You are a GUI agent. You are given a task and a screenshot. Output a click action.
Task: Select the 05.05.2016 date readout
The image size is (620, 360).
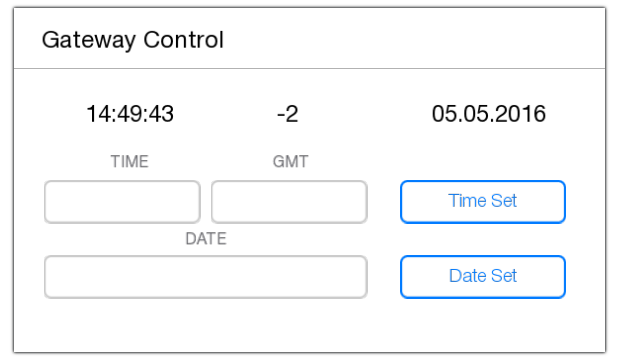(x=489, y=114)
